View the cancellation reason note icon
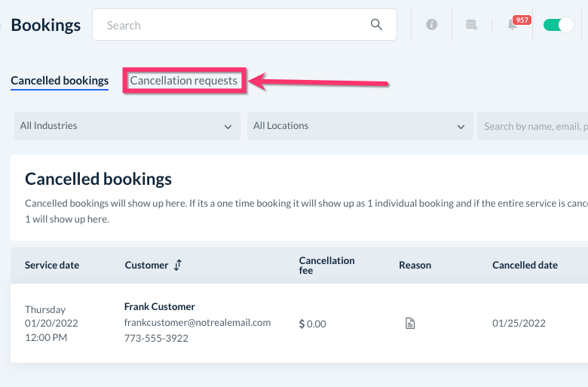This screenshot has height=387, width=588. tap(410, 324)
